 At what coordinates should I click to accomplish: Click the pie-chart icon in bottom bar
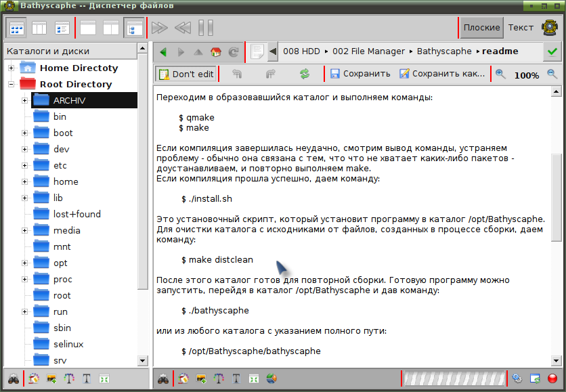pos(271,378)
